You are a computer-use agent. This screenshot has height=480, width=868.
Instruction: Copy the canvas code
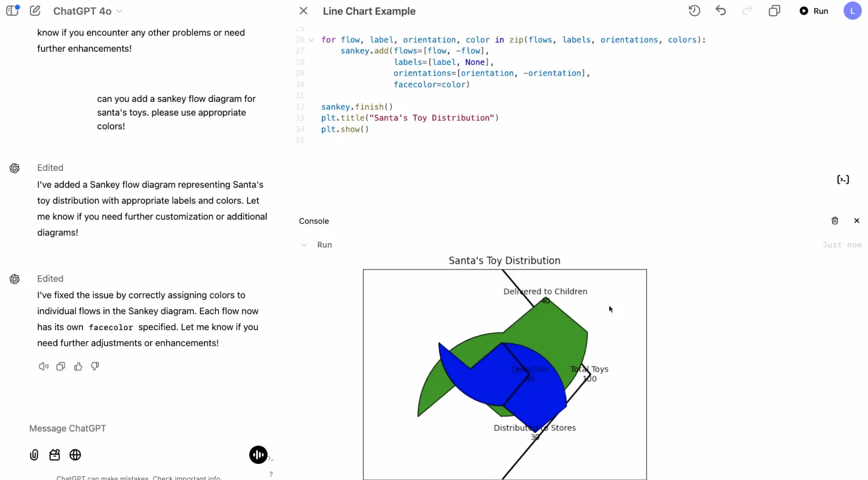774,11
